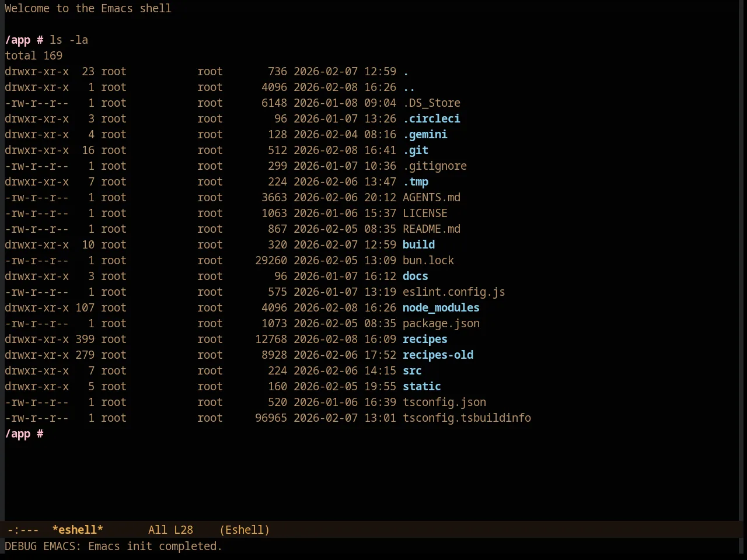Click the 2026-02-06 20:12 timestamp of AGENTS.md
Screen dimensions: 747x560
click(x=345, y=197)
